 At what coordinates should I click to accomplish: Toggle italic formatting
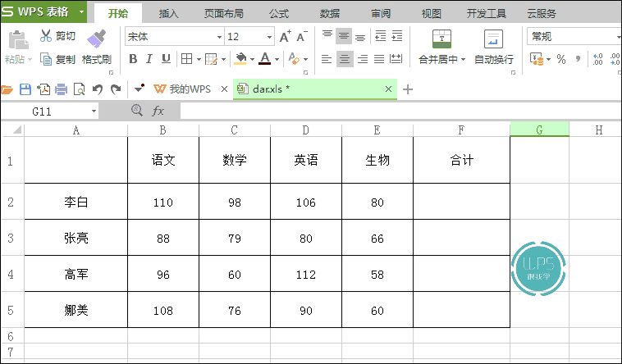point(149,60)
